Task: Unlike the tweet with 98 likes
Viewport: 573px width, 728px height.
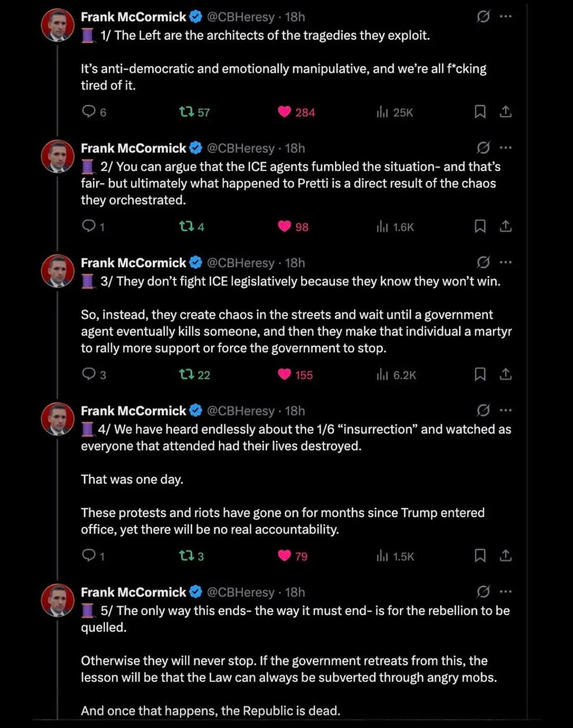Action: 285,226
